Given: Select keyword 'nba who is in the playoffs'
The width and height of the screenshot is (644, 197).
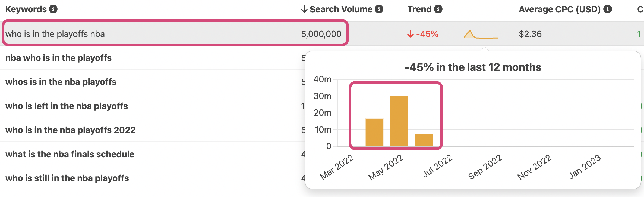Looking at the screenshot, I should 58,58.
